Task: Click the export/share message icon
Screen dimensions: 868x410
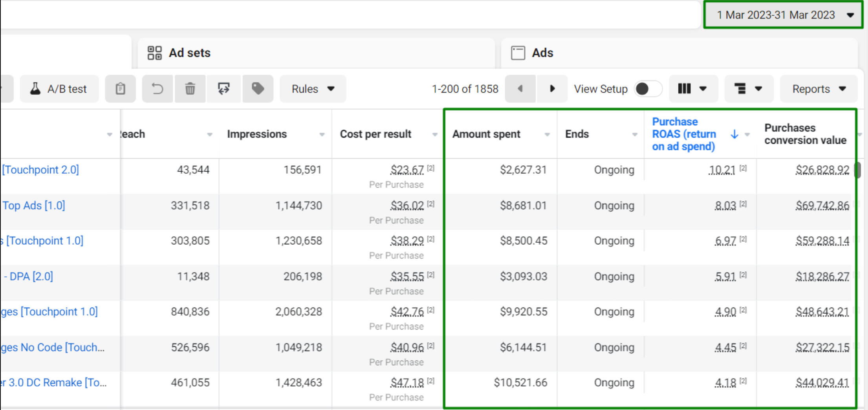Action: [x=224, y=89]
